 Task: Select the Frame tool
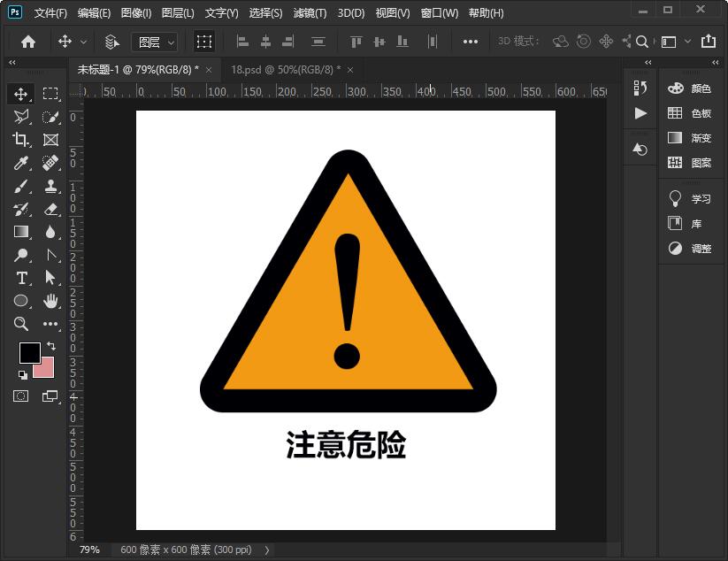[x=50, y=139]
